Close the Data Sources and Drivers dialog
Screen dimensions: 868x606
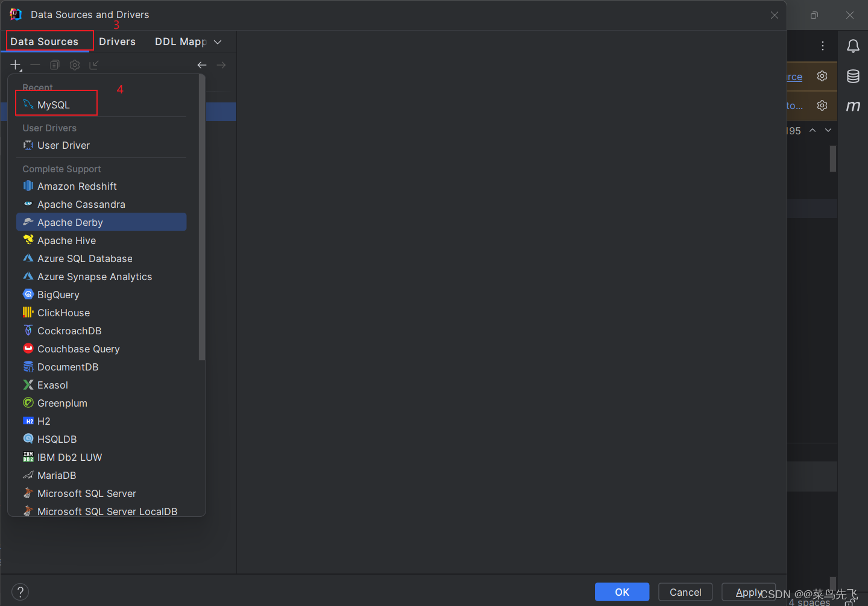(775, 15)
